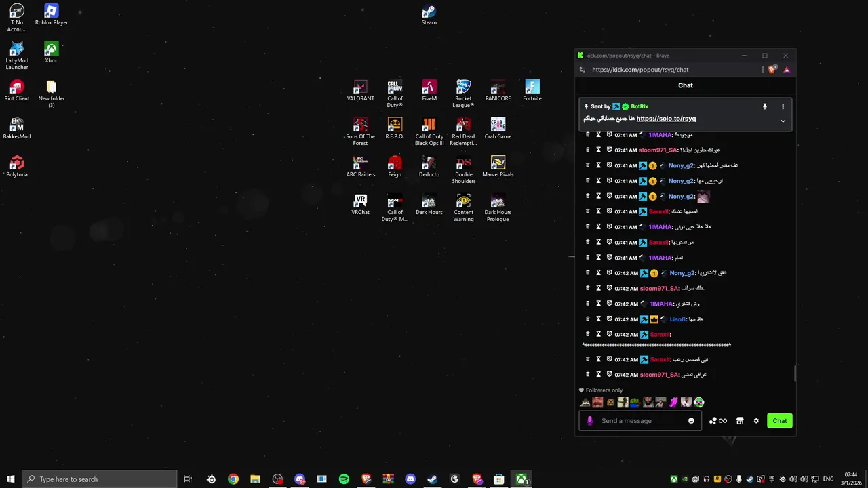Select the PANICORE desktop icon
The height and width of the screenshot is (488, 868).
click(x=498, y=91)
